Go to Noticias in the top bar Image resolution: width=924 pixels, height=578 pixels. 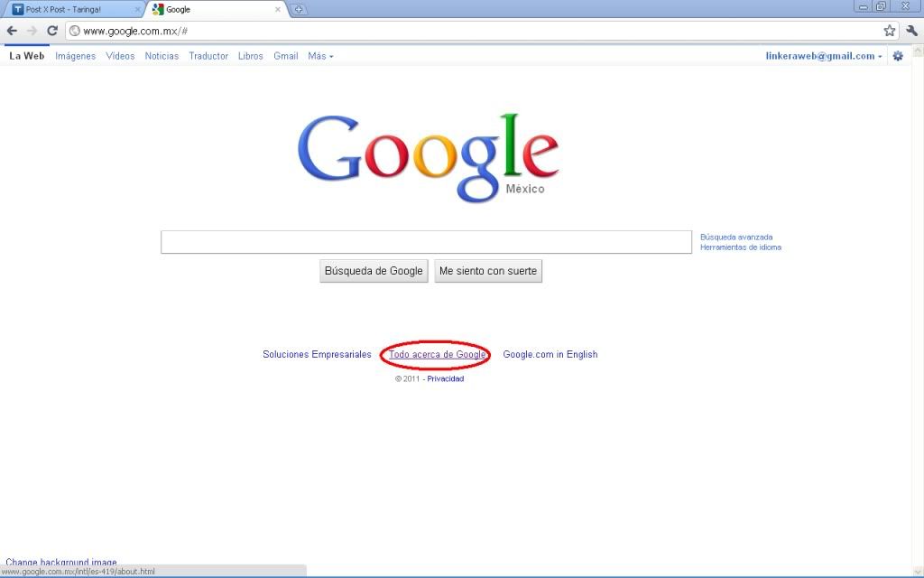(x=162, y=56)
